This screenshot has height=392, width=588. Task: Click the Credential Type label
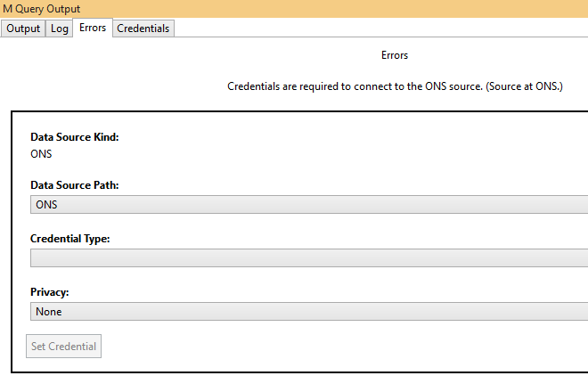point(69,239)
